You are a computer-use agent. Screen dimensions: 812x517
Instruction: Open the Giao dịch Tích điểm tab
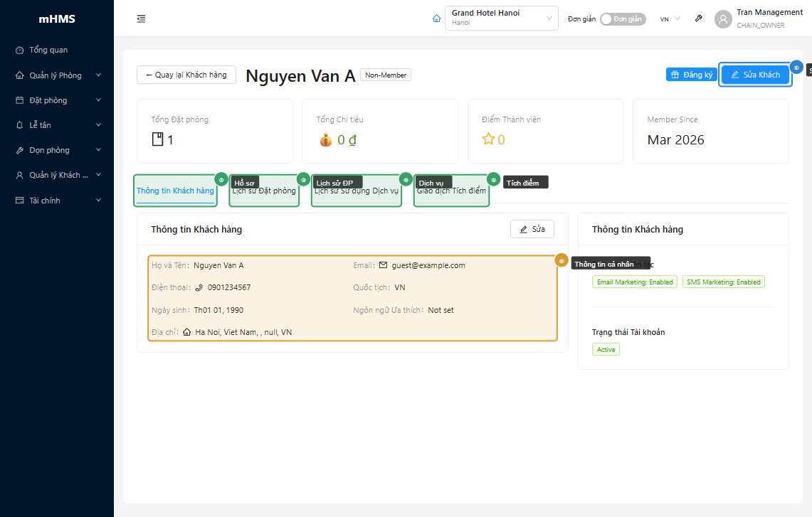pos(451,191)
